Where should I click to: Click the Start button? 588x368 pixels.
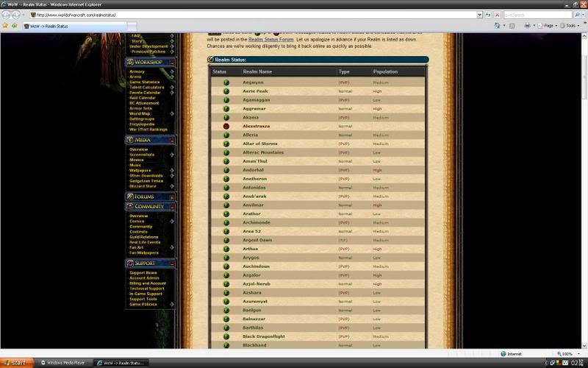[x=17, y=362]
